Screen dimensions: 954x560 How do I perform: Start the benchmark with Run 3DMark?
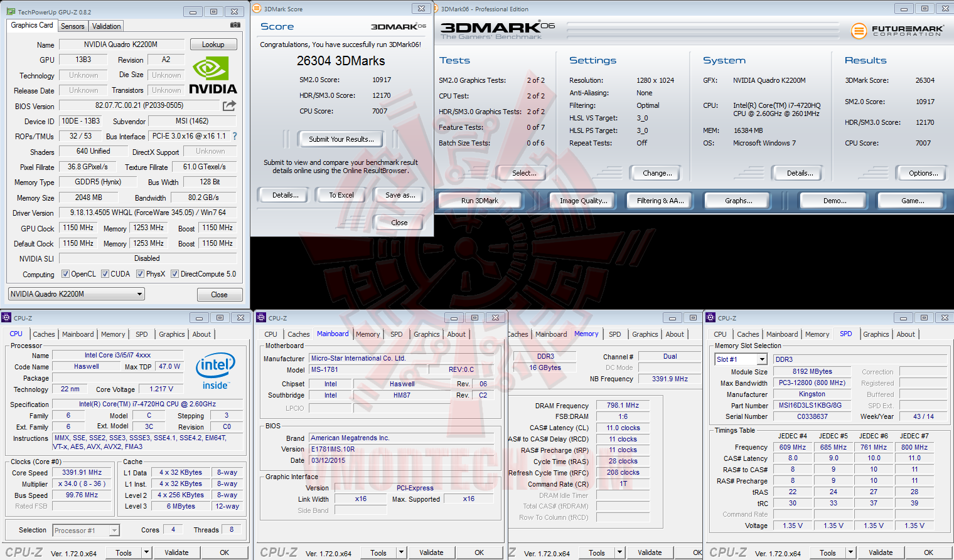tap(480, 201)
